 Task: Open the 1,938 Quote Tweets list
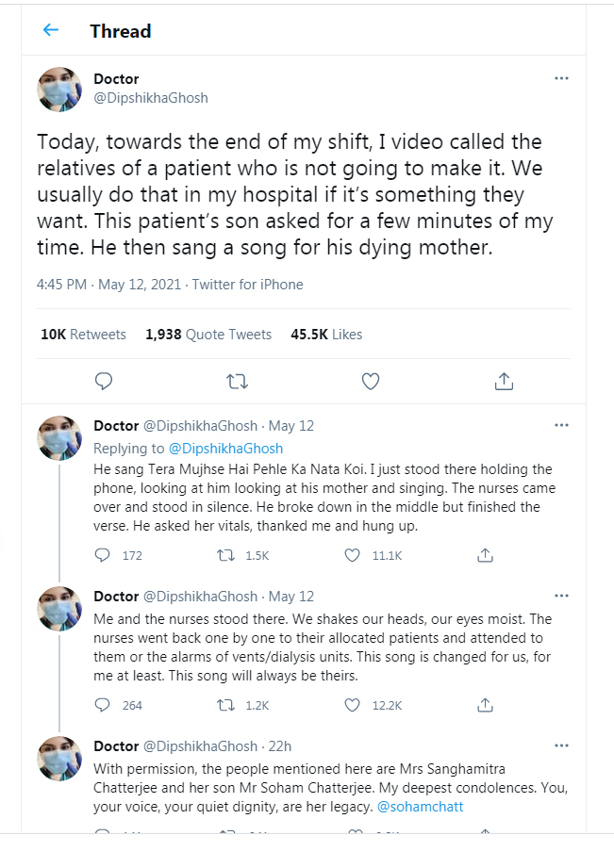(208, 335)
